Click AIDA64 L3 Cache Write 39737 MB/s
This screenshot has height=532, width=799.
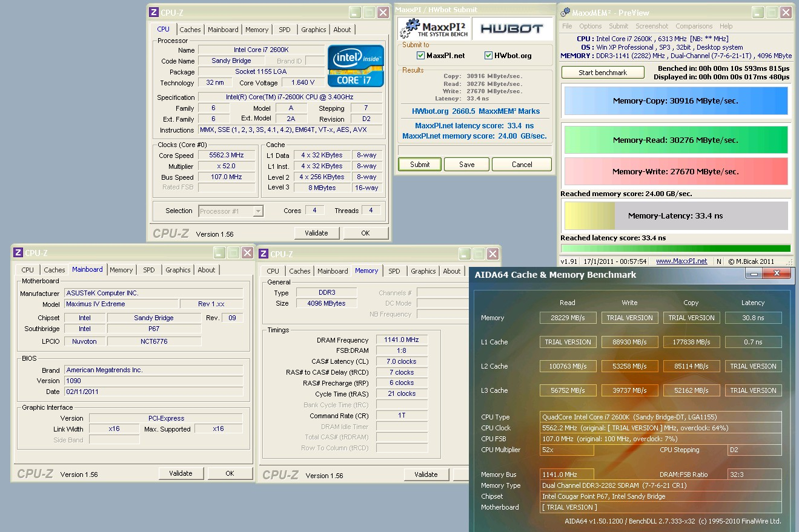point(629,390)
